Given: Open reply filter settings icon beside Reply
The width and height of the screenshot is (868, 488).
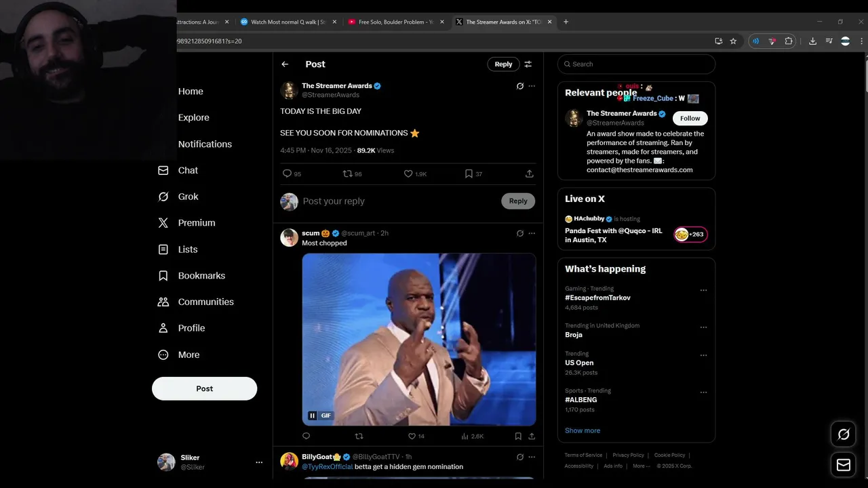Looking at the screenshot, I should 528,64.
